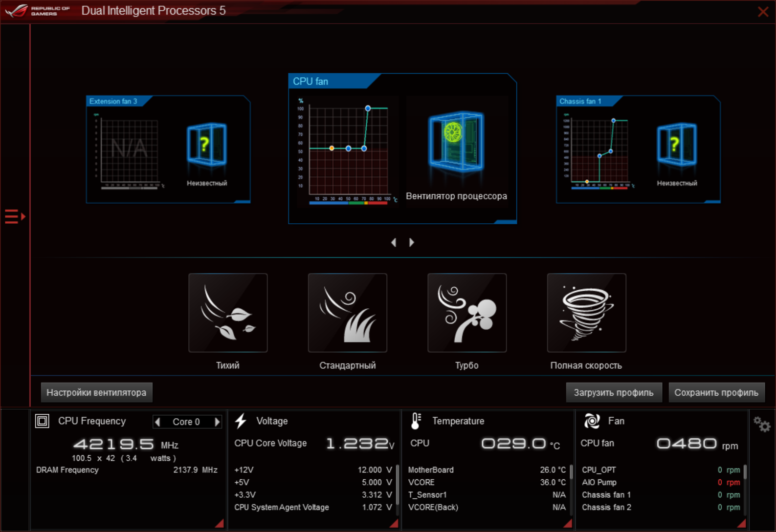776x532 pixels.
Task: Switch to previous core in CPU Frequency
Action: tap(157, 422)
